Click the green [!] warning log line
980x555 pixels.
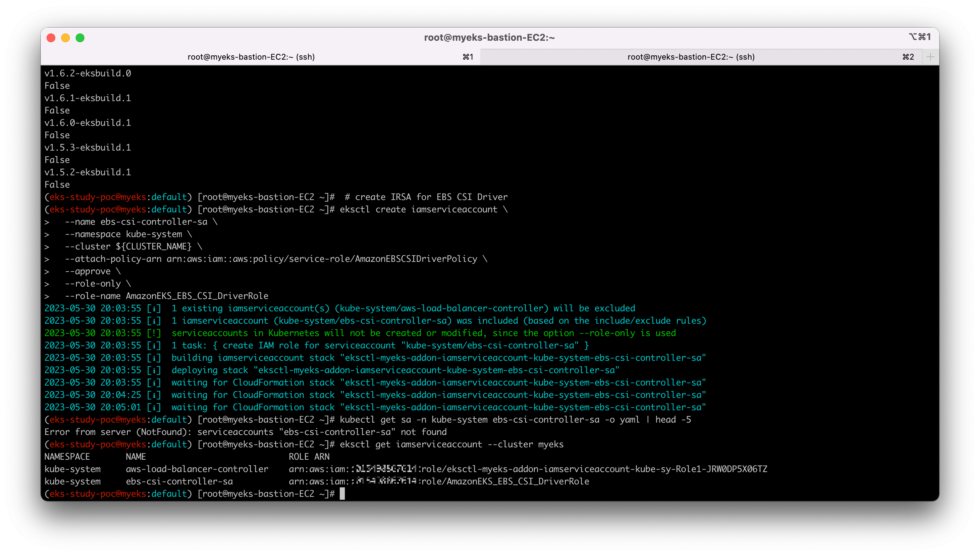(x=360, y=333)
